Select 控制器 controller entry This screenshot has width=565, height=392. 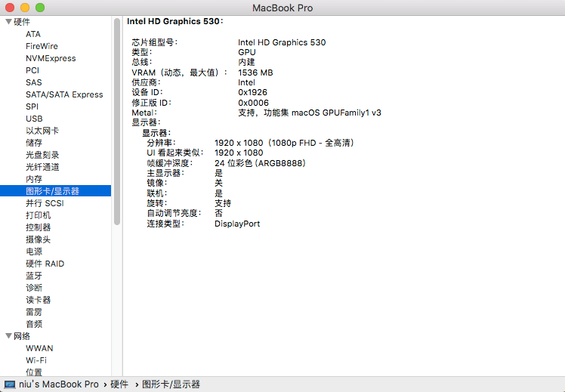pos(39,227)
